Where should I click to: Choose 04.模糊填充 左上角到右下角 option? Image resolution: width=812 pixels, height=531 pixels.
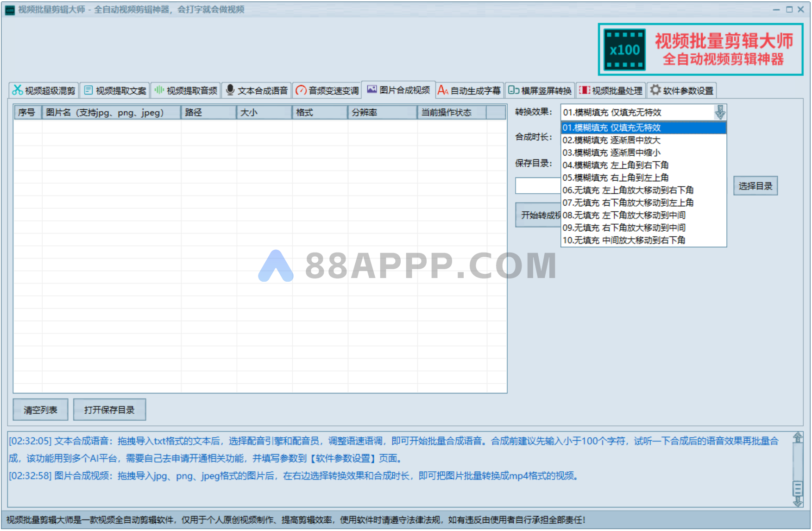(x=643, y=165)
